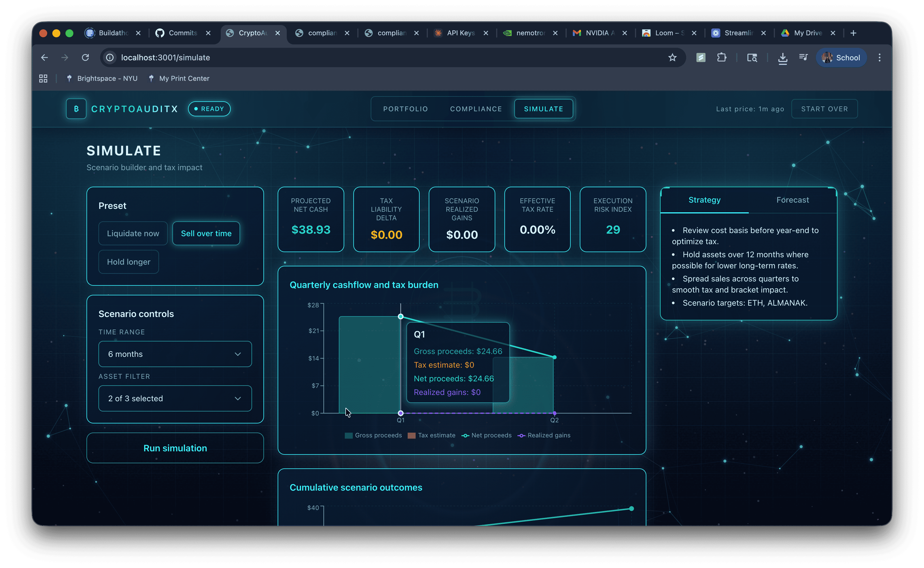Viewport: 924px width, 568px height.
Task: Bookmark this page with star icon
Action: [x=672, y=57]
